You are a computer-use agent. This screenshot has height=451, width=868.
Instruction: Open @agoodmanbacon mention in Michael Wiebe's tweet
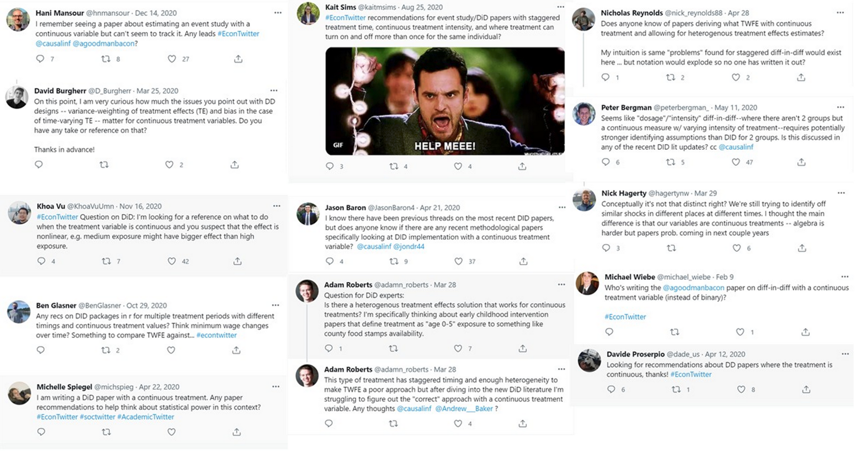(x=693, y=288)
